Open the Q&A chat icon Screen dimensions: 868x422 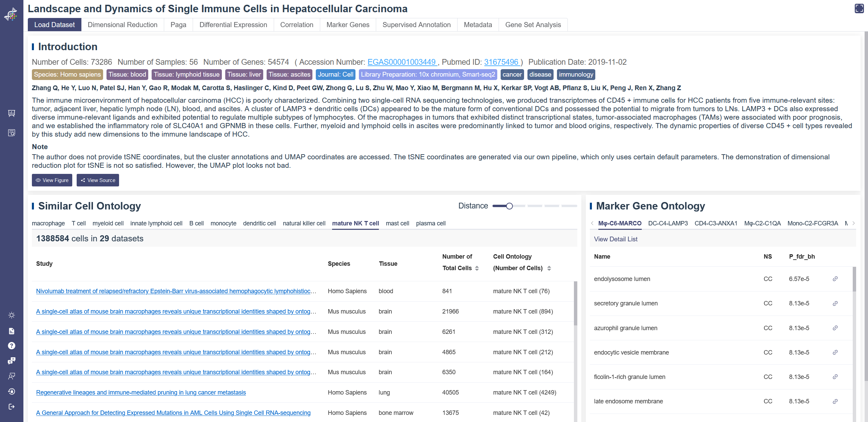pyautogui.click(x=12, y=361)
